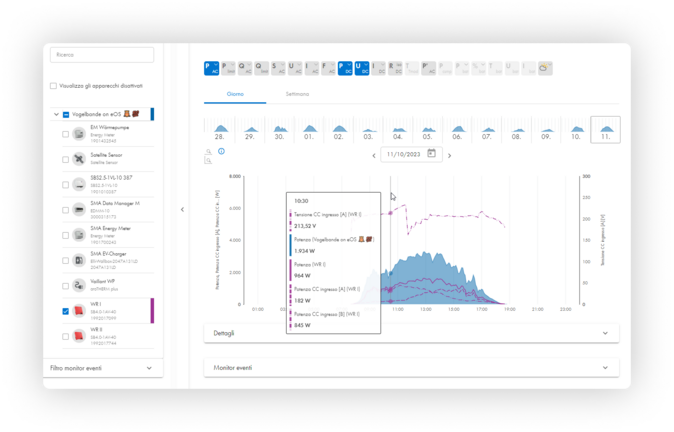The width and height of the screenshot is (674, 432).
Task: Enable 'Visualizza gli apparecchi disattivati' checkbox
Action: point(54,86)
